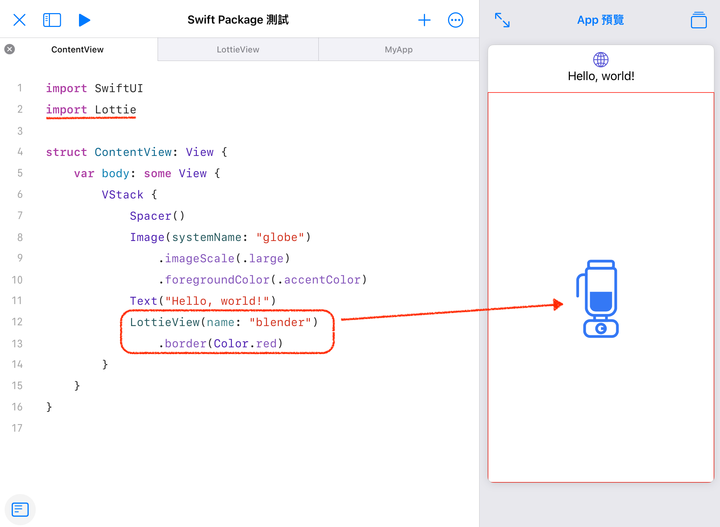Click the "Spacer()" code line
This screenshot has width=720, height=527.
click(157, 216)
